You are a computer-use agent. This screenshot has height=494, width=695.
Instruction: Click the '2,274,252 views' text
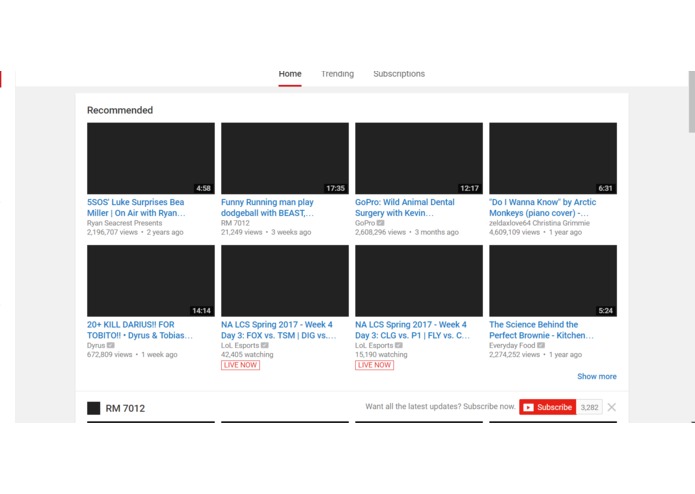[x=515, y=354]
